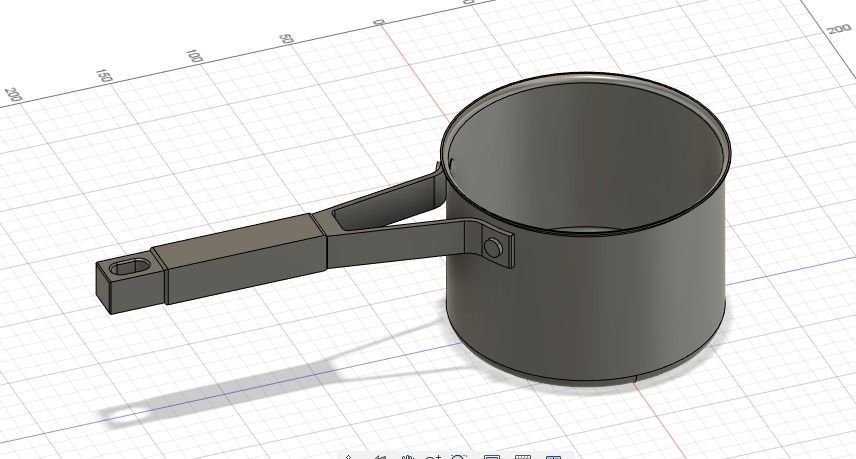Click the "100" grid axis label
Screen dimensions: 856x459
tap(194, 56)
